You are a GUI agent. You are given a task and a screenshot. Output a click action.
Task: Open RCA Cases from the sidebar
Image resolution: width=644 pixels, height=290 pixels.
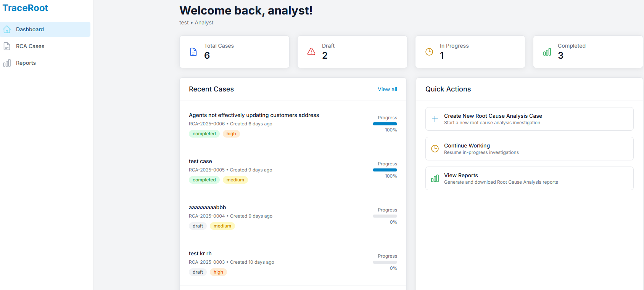30,46
